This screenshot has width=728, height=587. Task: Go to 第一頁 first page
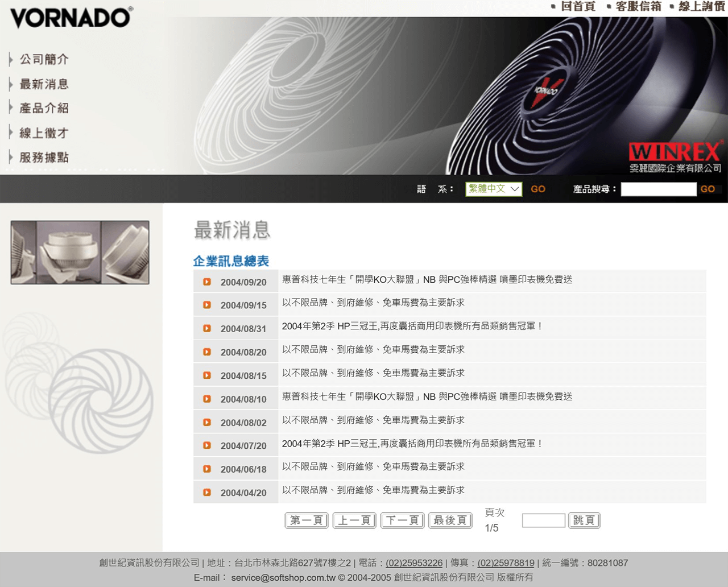[307, 520]
